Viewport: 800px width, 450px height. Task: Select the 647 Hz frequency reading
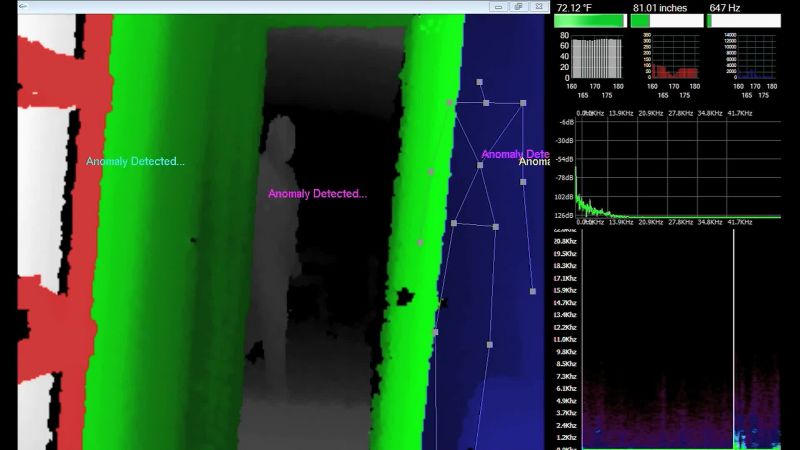tap(724, 8)
